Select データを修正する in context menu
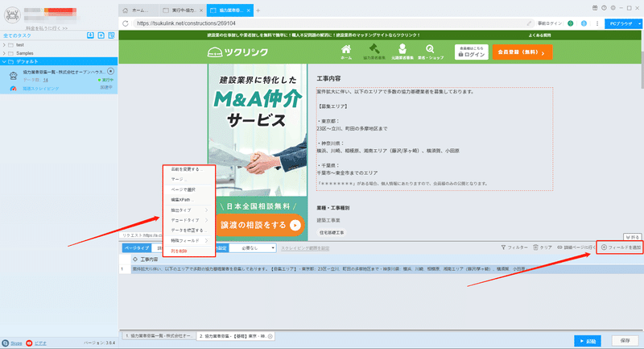 tap(189, 231)
